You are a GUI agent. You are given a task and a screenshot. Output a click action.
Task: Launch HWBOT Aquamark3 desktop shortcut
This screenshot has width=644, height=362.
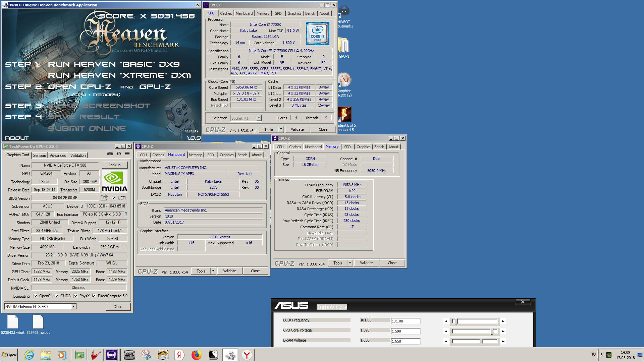click(345, 17)
